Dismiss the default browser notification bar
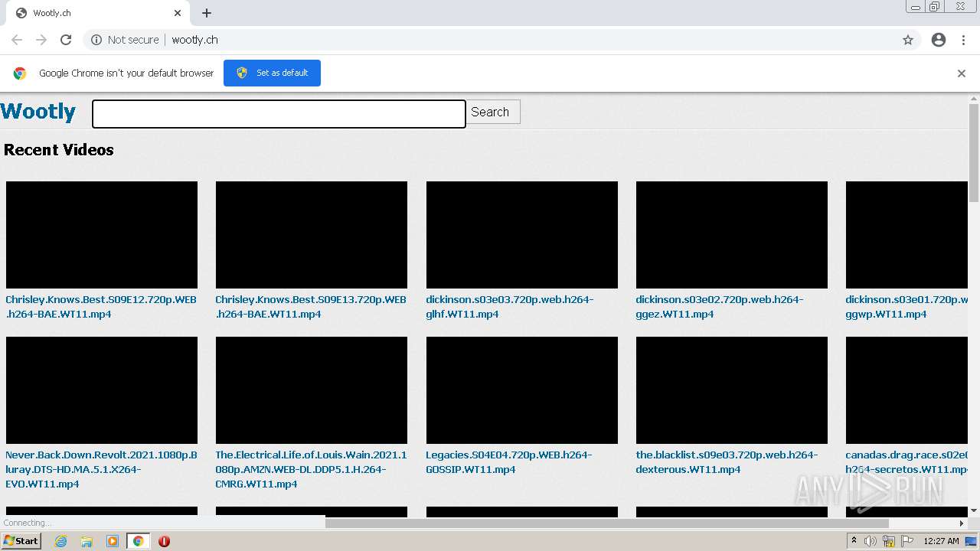 coord(962,73)
